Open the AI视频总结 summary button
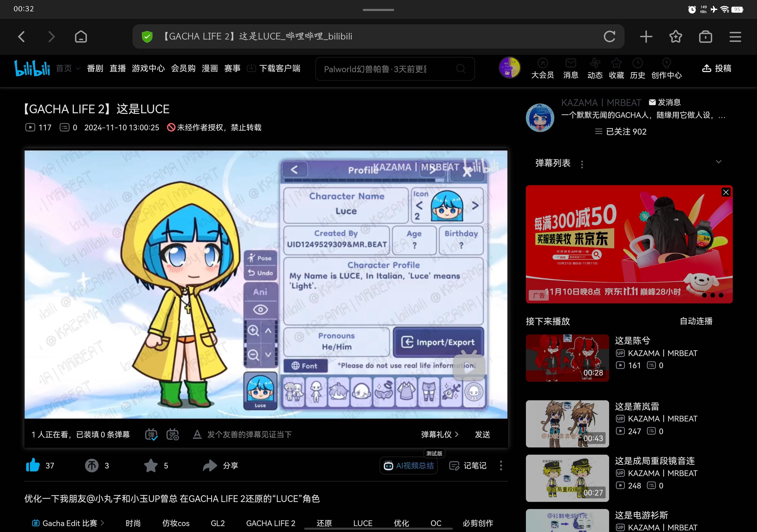This screenshot has height=532, width=757. [x=409, y=465]
